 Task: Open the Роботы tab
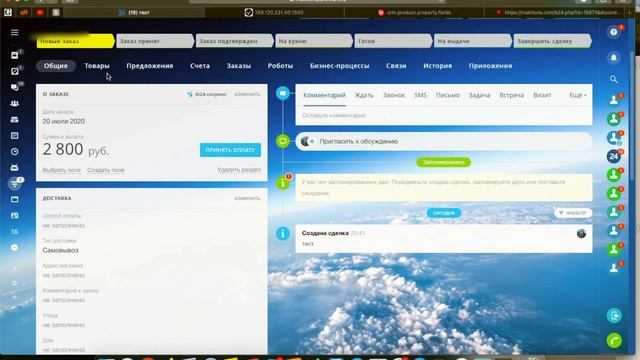[280, 66]
